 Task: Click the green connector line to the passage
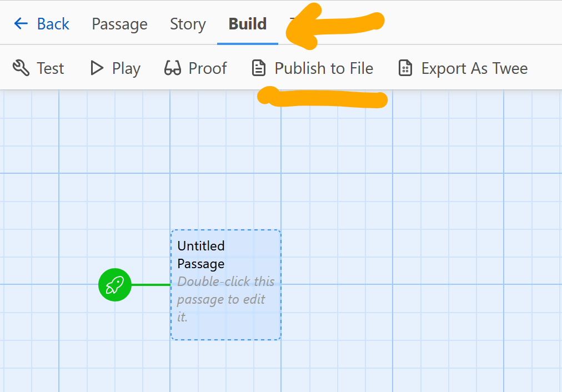150,285
